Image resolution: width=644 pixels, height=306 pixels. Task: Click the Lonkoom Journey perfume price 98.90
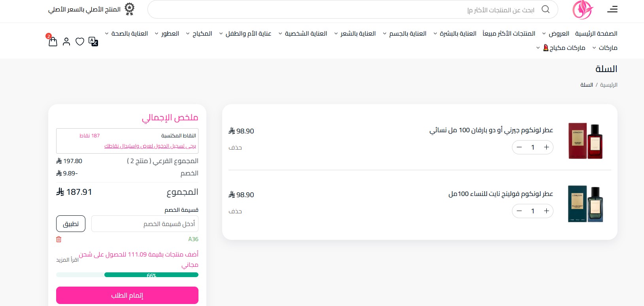241,131
